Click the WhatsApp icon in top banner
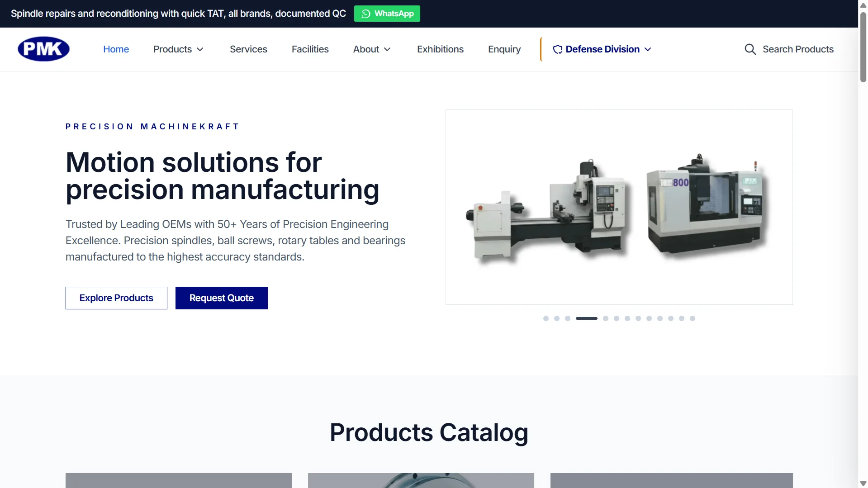Image resolution: width=868 pixels, height=488 pixels. 366,14
